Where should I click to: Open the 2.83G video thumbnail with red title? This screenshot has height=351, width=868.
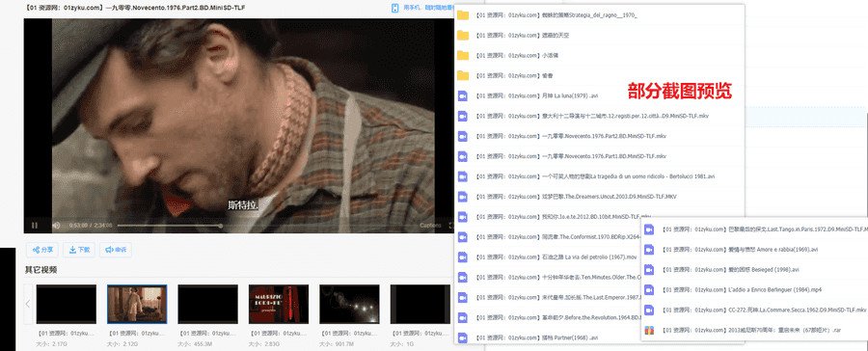click(x=279, y=304)
